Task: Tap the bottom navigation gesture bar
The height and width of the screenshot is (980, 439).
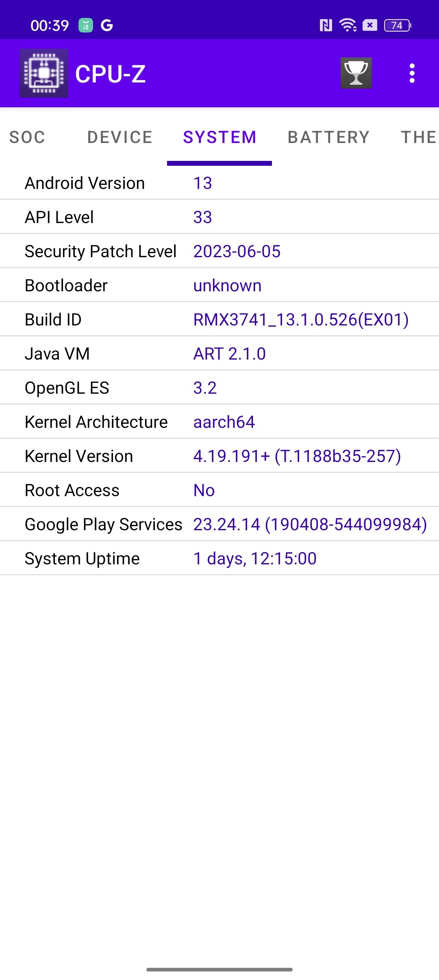Action: point(219,969)
